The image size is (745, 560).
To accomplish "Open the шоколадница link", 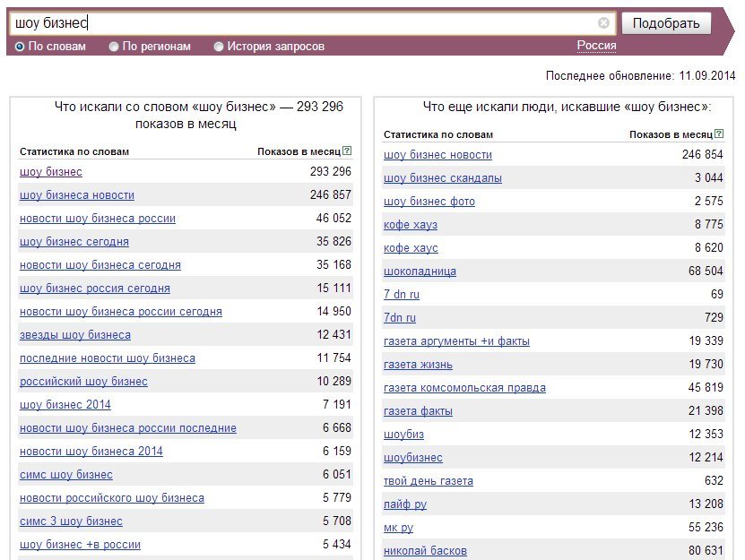I will (x=420, y=271).
